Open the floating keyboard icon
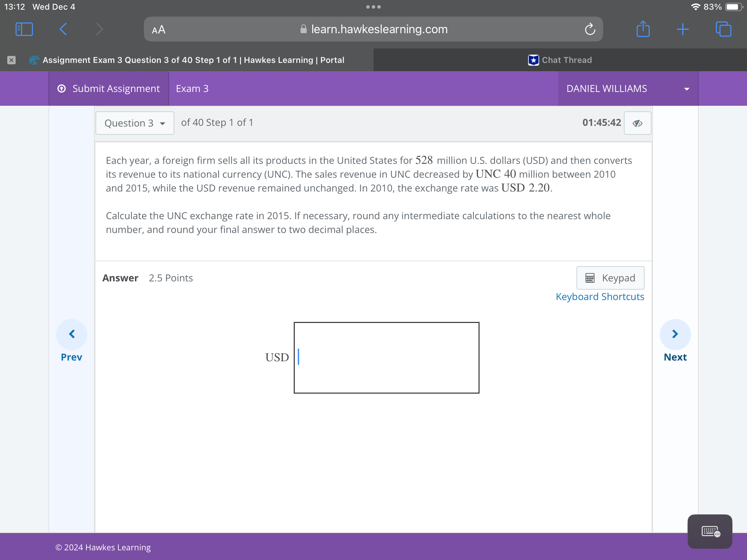 710,531
